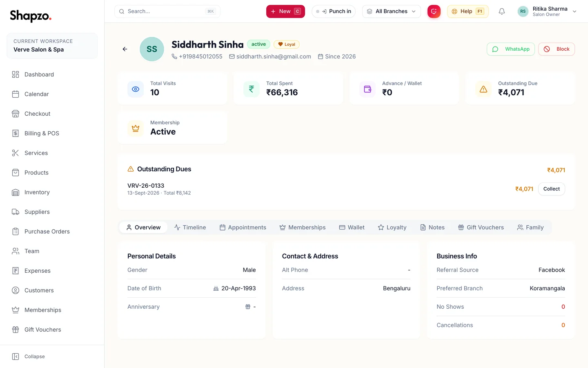Open Help
588x368 pixels.
468,11
